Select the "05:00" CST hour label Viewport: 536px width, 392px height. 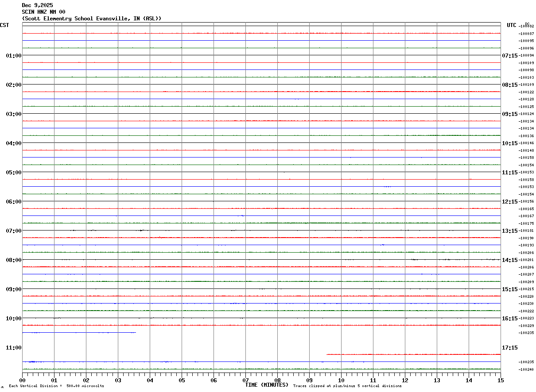14,173
